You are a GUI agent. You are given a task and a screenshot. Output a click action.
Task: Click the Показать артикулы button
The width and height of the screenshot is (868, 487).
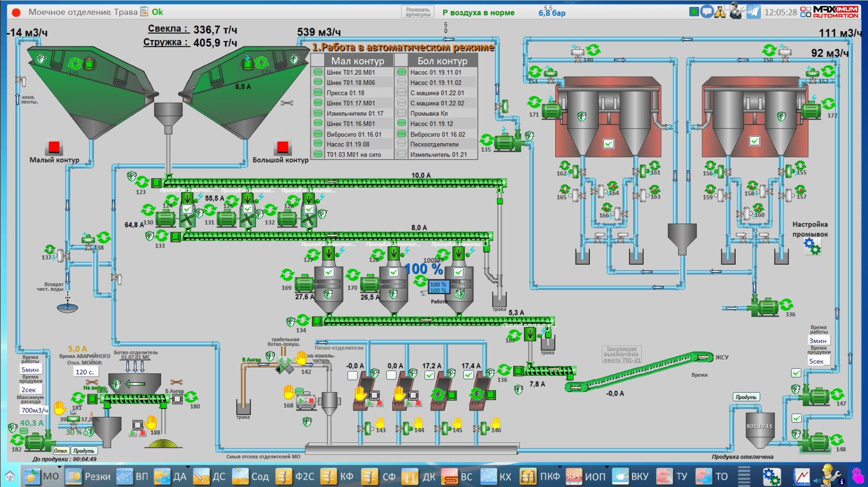tap(417, 12)
